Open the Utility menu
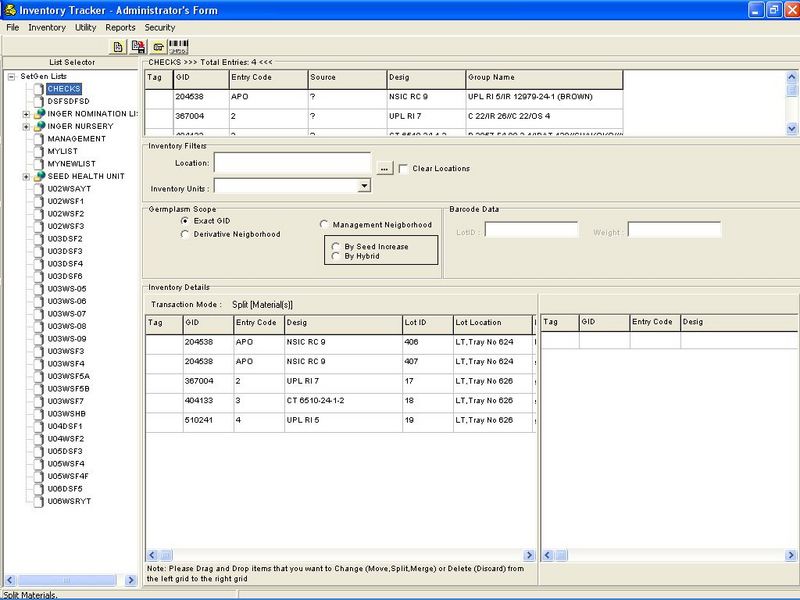Image resolution: width=800 pixels, height=600 pixels. (x=86, y=28)
